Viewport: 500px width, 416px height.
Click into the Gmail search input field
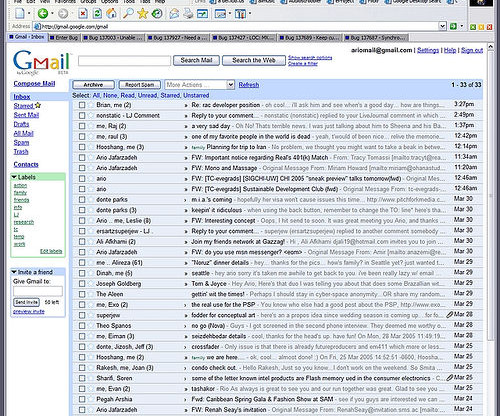124,61
